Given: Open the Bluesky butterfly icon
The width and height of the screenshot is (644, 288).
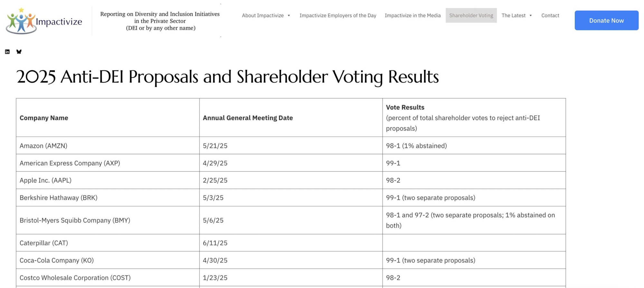Looking at the screenshot, I should coord(19,52).
